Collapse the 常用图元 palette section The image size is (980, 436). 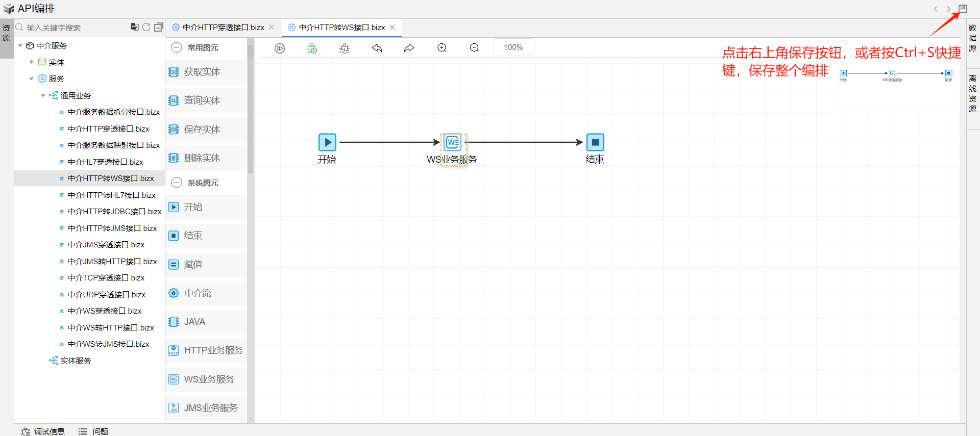click(177, 47)
